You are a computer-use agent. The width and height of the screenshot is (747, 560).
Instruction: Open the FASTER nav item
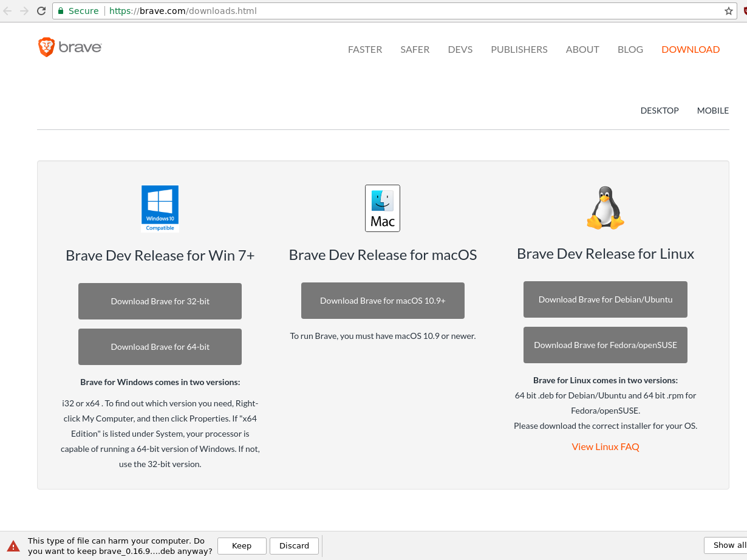pyautogui.click(x=365, y=50)
